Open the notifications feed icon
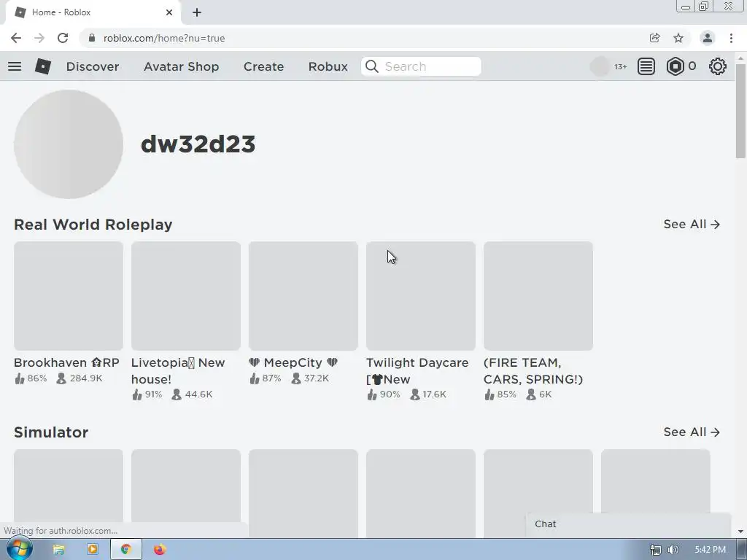The height and width of the screenshot is (560, 747). (x=646, y=66)
